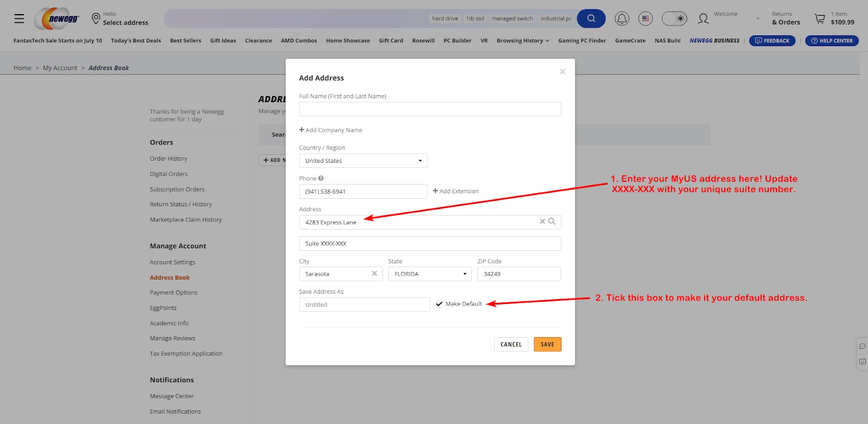The width and height of the screenshot is (868, 424).
Task: Click the location pin icon
Action: (x=96, y=18)
